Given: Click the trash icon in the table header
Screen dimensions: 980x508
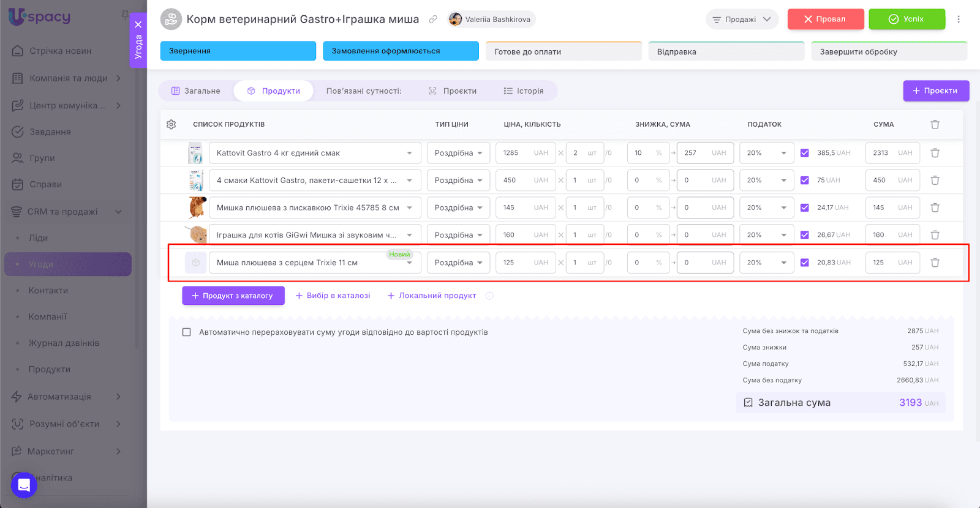Looking at the screenshot, I should (935, 124).
